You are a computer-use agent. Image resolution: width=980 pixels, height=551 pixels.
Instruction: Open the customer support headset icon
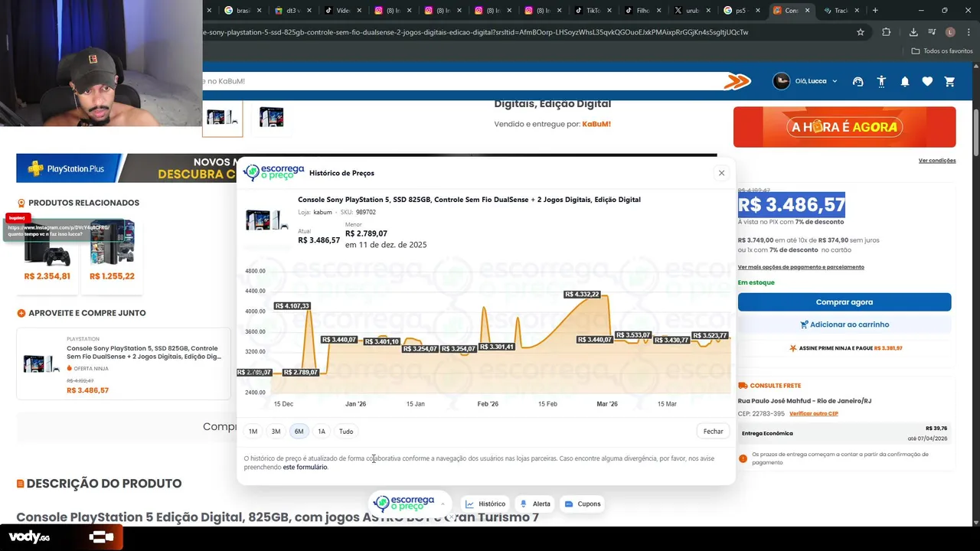[857, 81]
